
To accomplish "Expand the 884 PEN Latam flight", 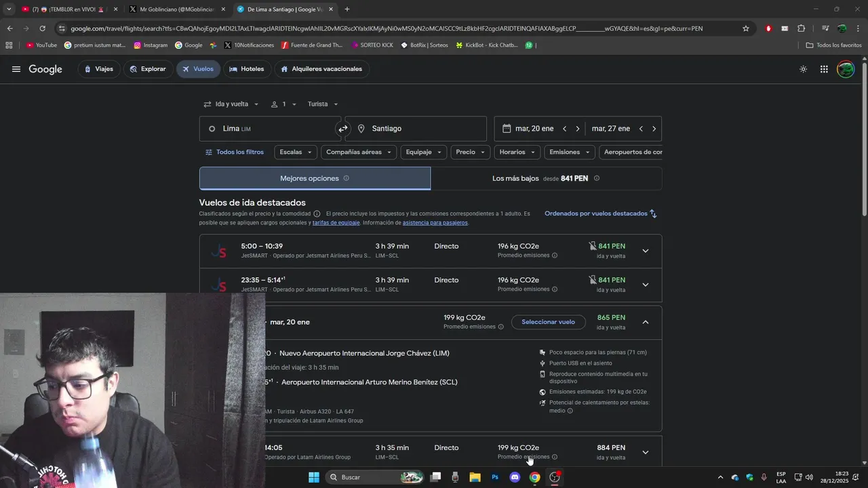I will coord(646,452).
